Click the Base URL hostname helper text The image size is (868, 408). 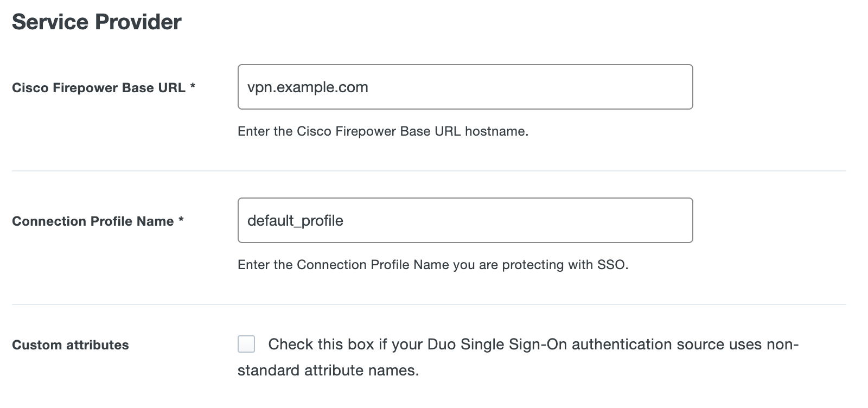382,131
